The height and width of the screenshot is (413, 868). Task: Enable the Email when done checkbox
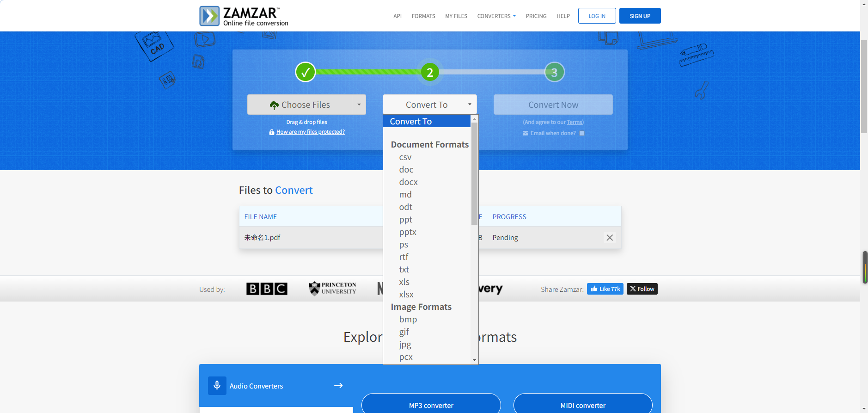pos(582,133)
